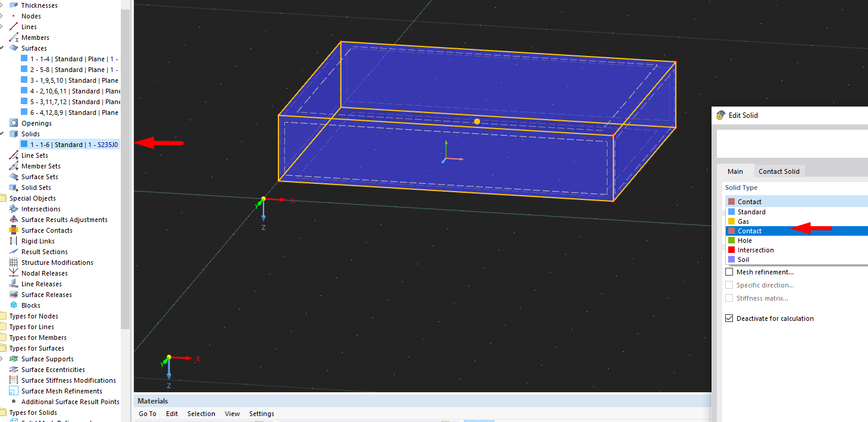The image size is (868, 422).
Task: Click the Result Sections icon
Action: click(14, 251)
